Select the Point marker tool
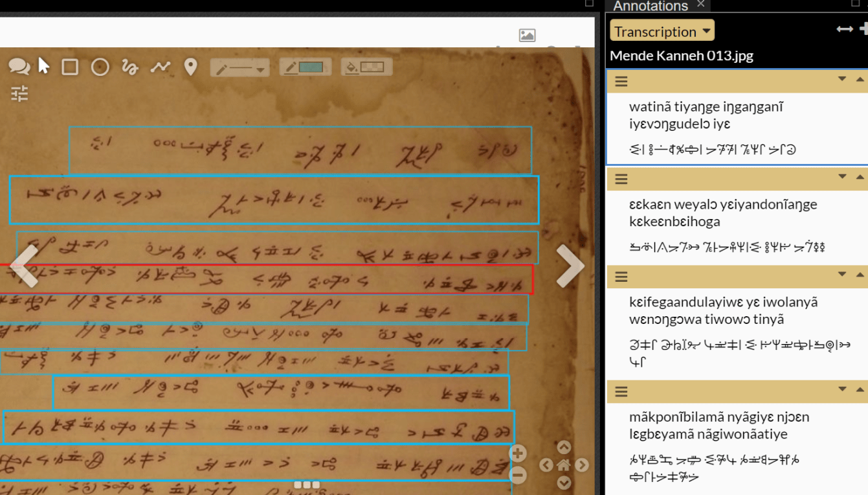Screen dimensions: 868x495 190,66
